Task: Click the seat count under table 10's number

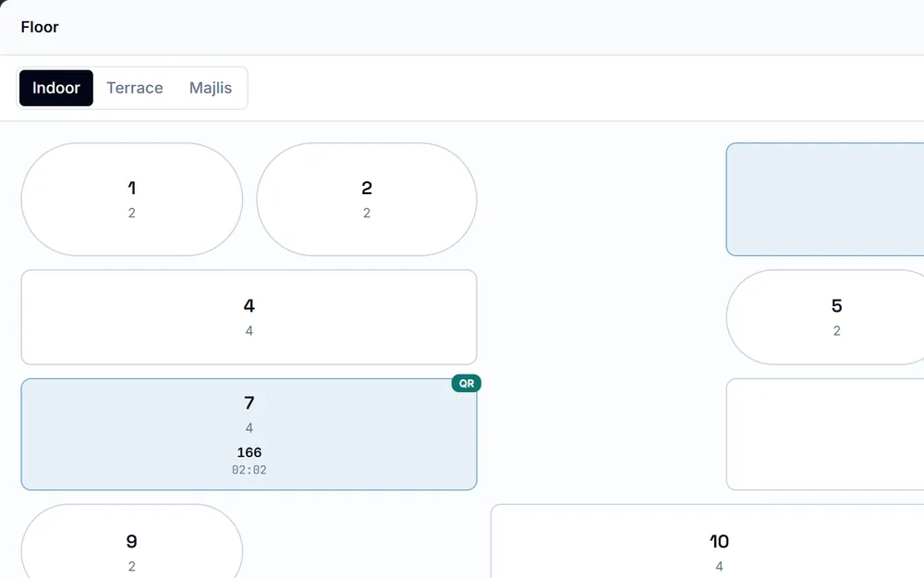Action: 719,567
